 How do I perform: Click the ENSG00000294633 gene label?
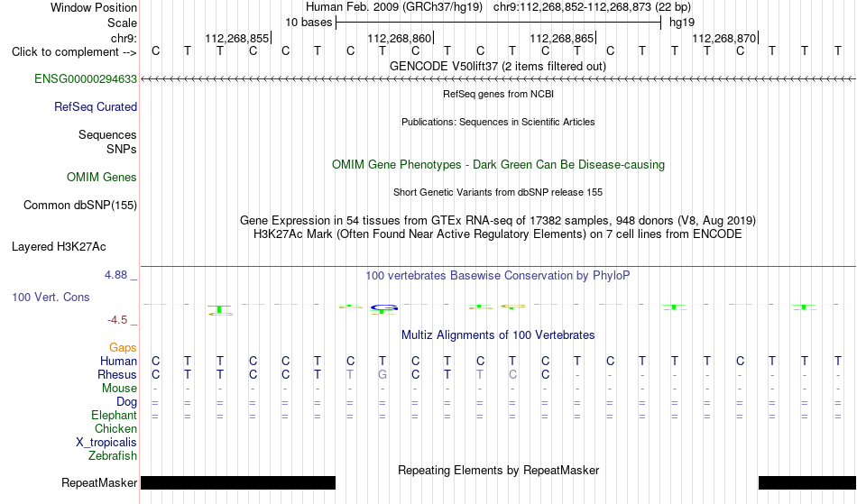click(86, 79)
